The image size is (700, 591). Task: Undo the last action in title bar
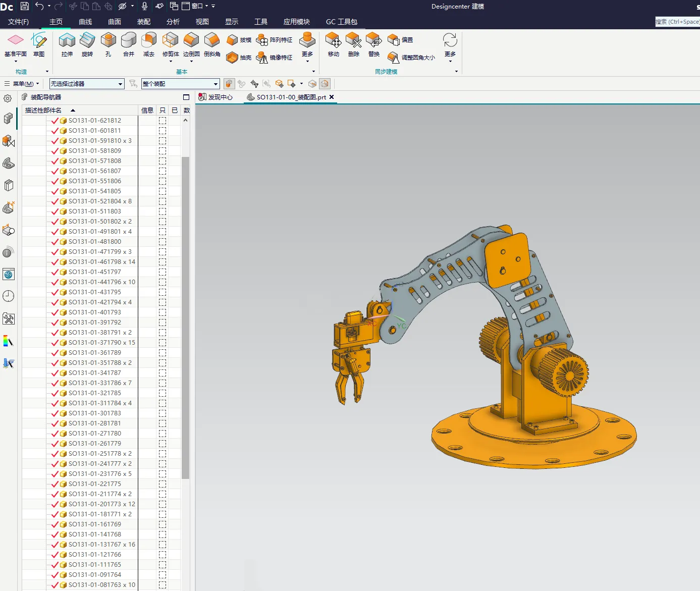tap(39, 6)
